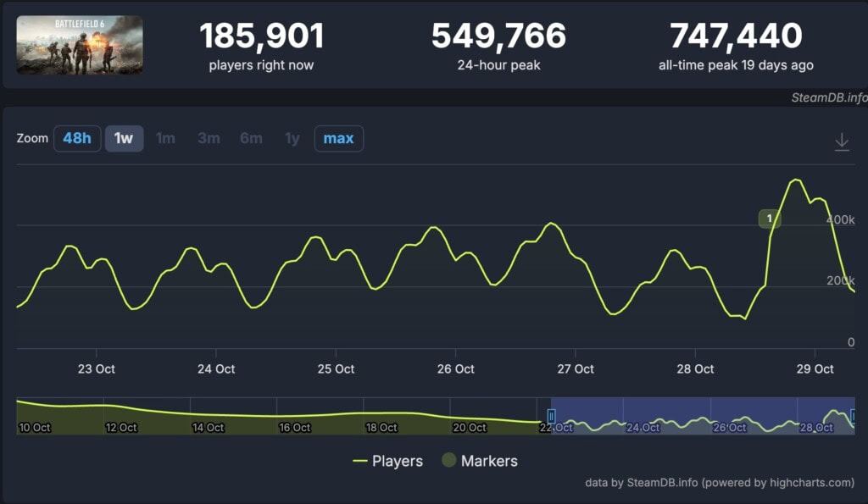The height and width of the screenshot is (504, 868).
Task: Toggle the Players series in legend
Action: tap(388, 461)
